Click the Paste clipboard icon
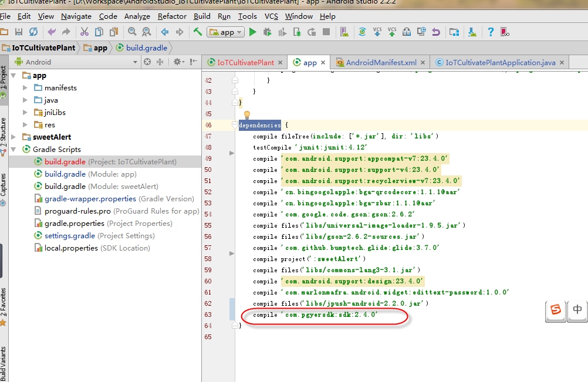 click(114, 32)
